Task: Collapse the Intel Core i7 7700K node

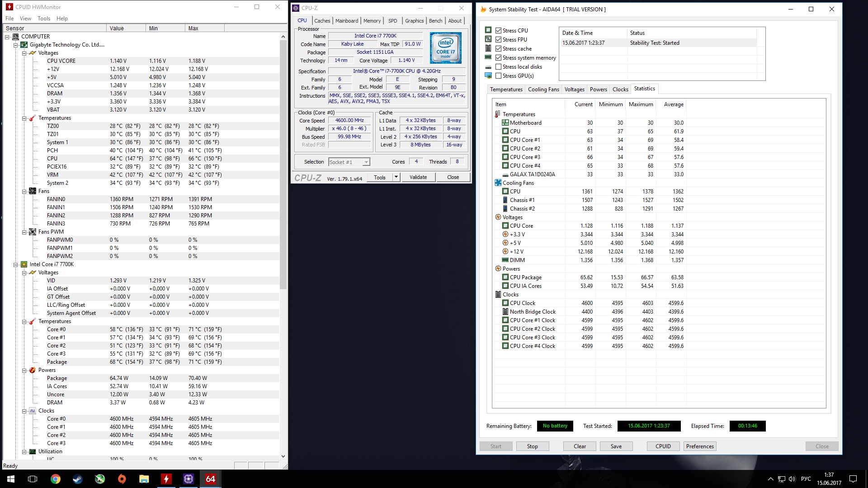Action: [16, 265]
